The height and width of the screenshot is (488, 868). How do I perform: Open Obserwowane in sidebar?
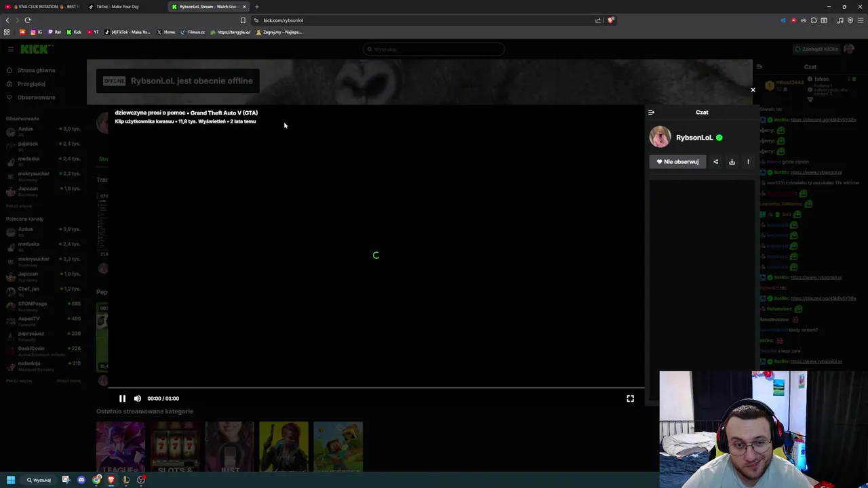tap(36, 98)
